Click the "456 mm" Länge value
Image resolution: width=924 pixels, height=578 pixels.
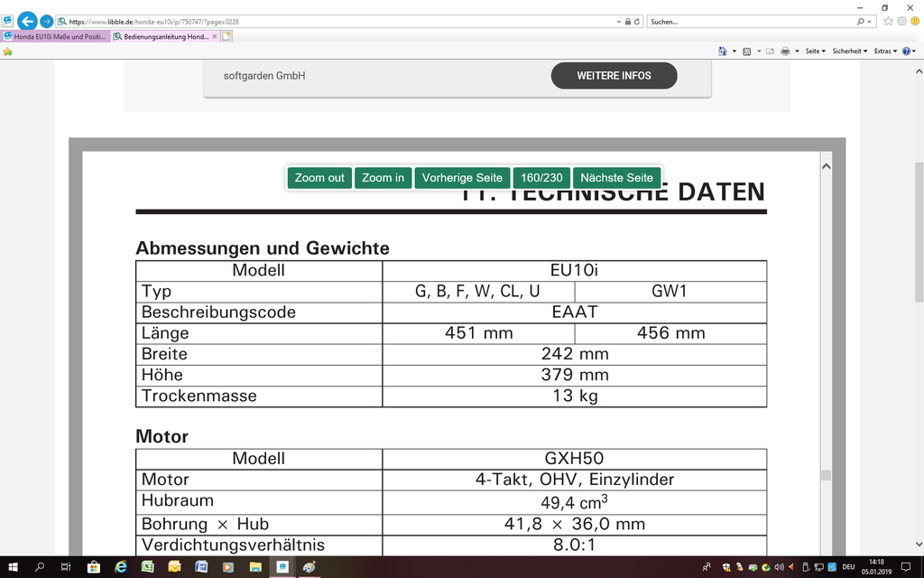670,333
